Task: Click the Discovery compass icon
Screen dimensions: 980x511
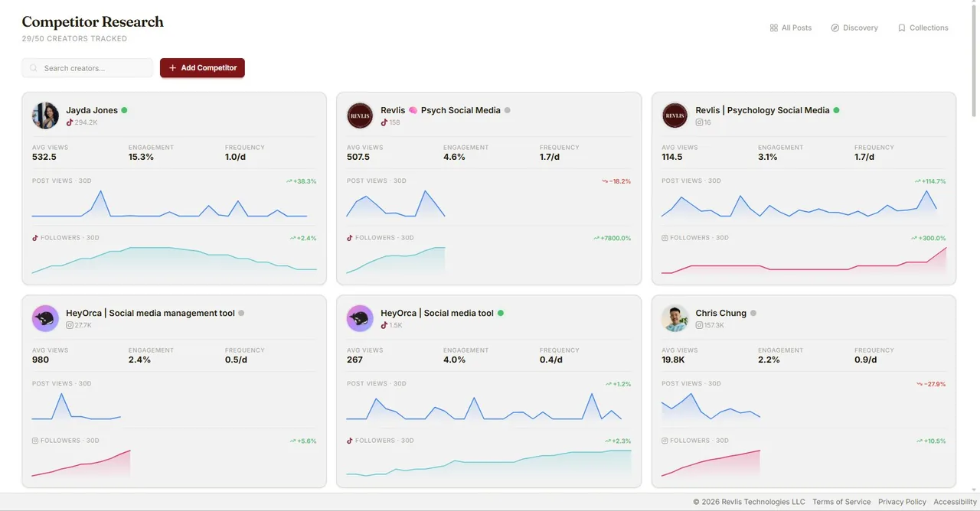Action: (835, 28)
